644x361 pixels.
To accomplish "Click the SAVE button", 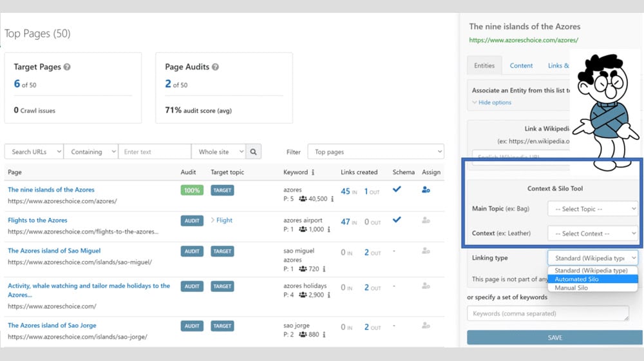I will (x=554, y=338).
